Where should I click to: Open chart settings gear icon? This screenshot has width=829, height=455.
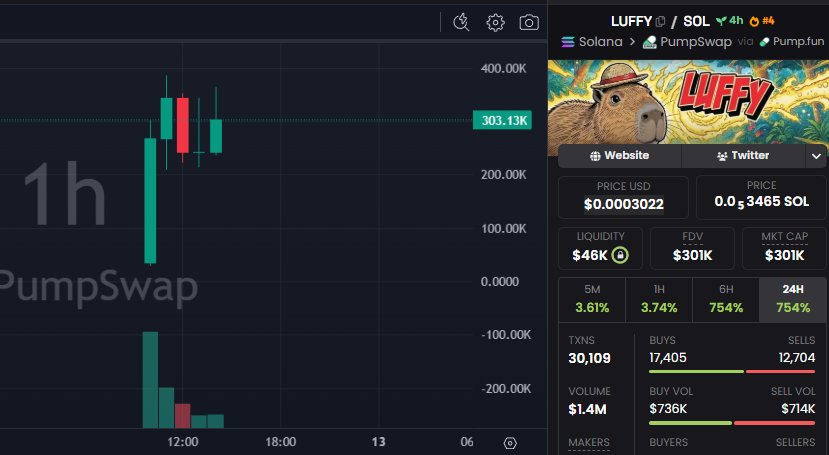(x=495, y=23)
